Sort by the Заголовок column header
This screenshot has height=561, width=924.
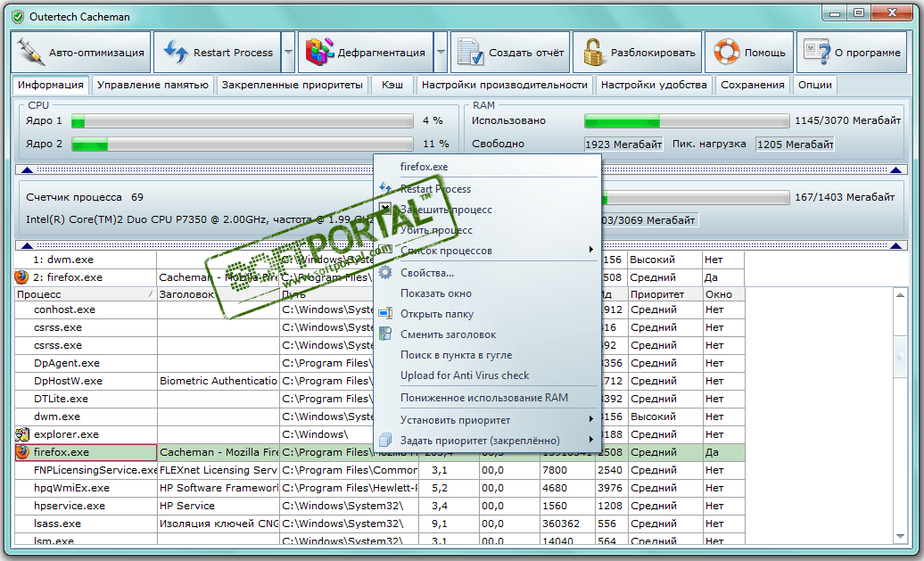218,294
